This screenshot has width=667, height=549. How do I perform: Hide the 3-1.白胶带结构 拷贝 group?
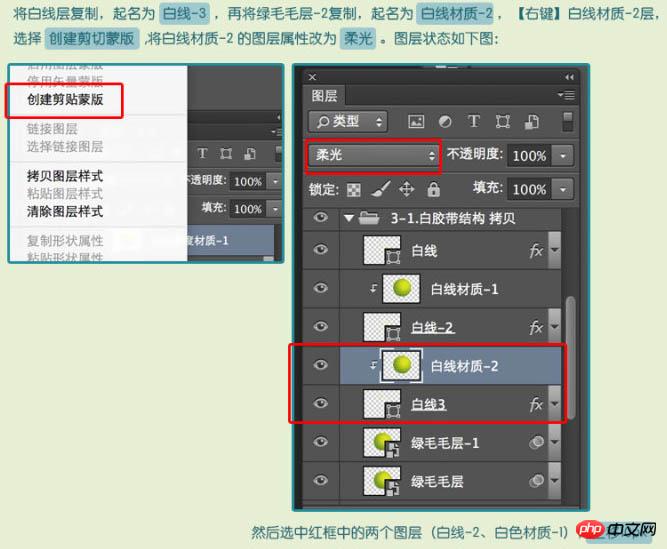tap(321, 218)
